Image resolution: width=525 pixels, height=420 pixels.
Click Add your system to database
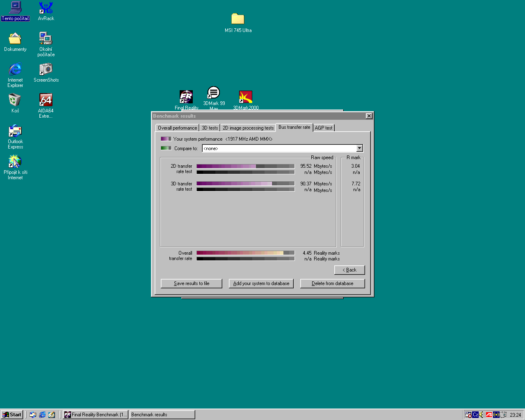point(261,283)
